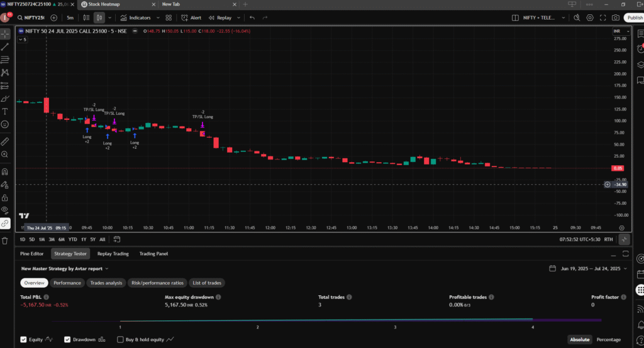Select the All date range

click(103, 239)
